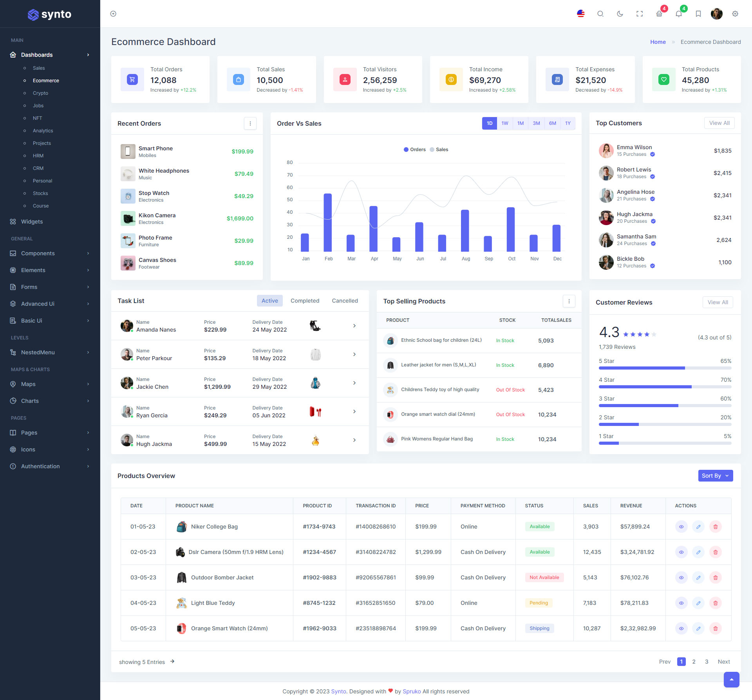Click the settings gear icon
The height and width of the screenshot is (700, 752).
[x=735, y=14]
